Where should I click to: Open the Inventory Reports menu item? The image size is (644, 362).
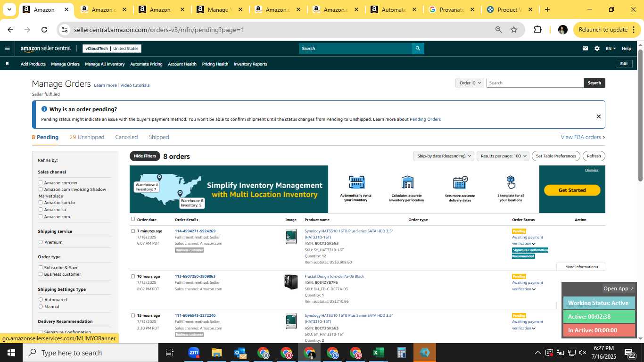tap(250, 64)
